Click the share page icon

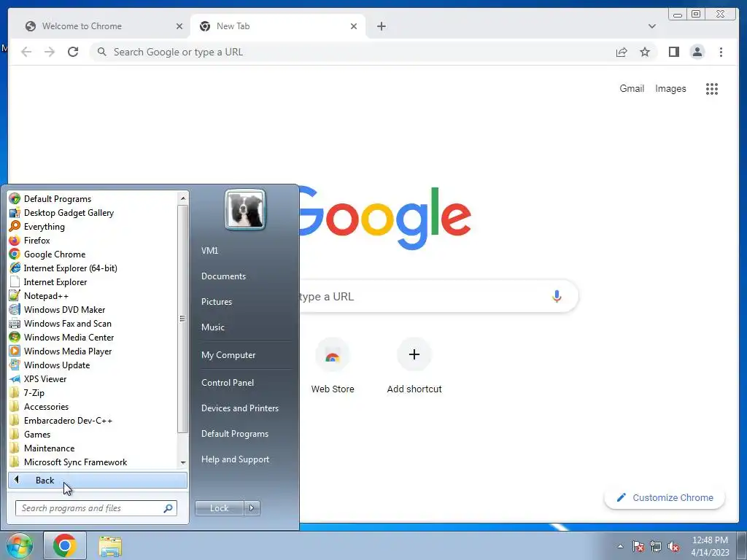pyautogui.click(x=622, y=52)
